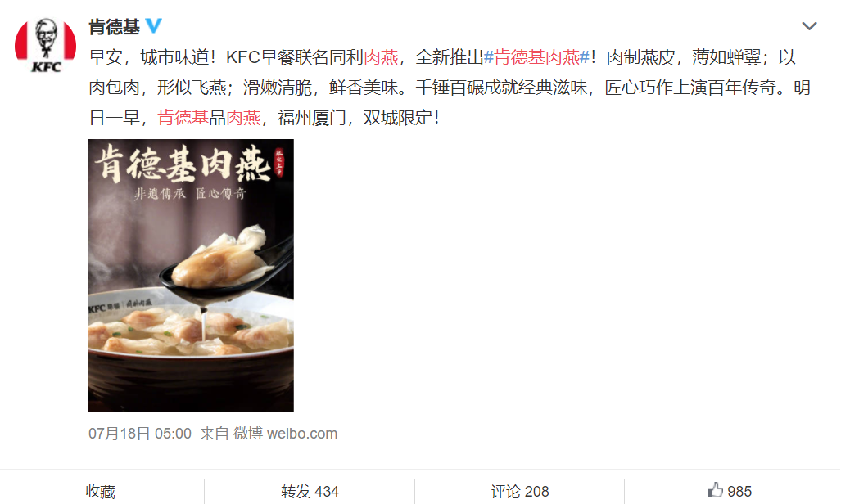Select 收藏 to bookmark the post
This screenshot has width=841, height=504.
(x=100, y=491)
